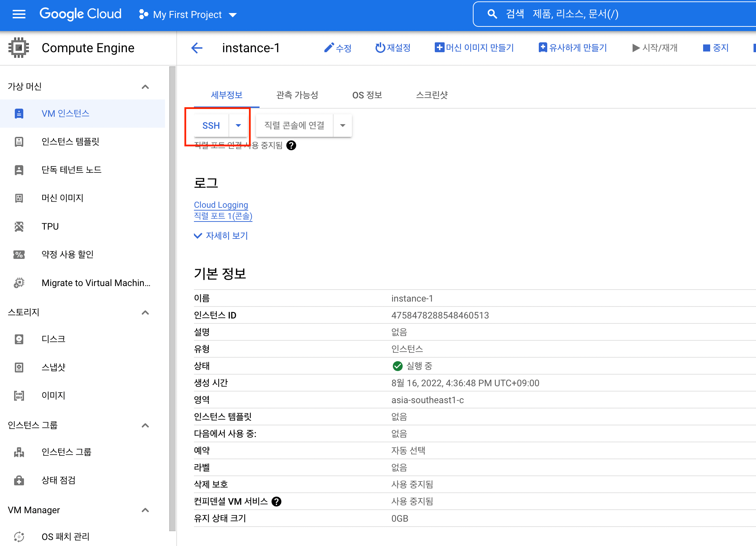Click the back arrow next to instance-1

click(x=197, y=48)
